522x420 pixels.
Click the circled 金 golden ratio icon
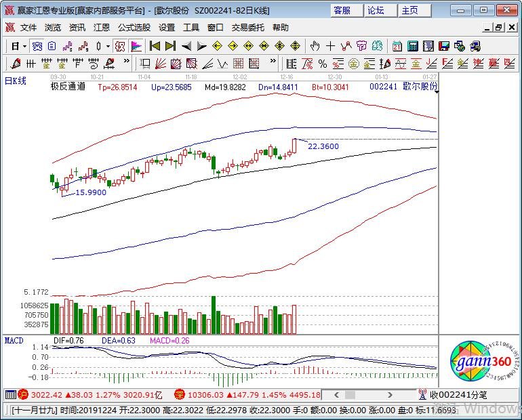[x=354, y=64]
